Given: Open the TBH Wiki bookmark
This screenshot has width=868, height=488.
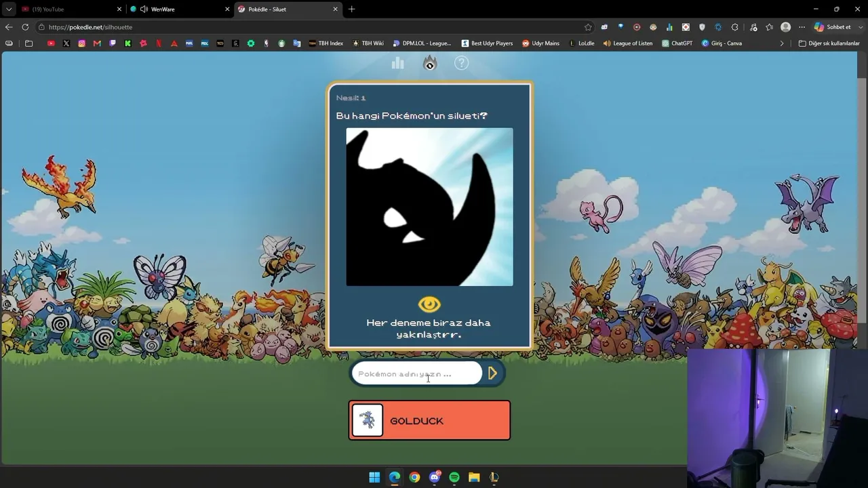Looking at the screenshot, I should tap(368, 43).
